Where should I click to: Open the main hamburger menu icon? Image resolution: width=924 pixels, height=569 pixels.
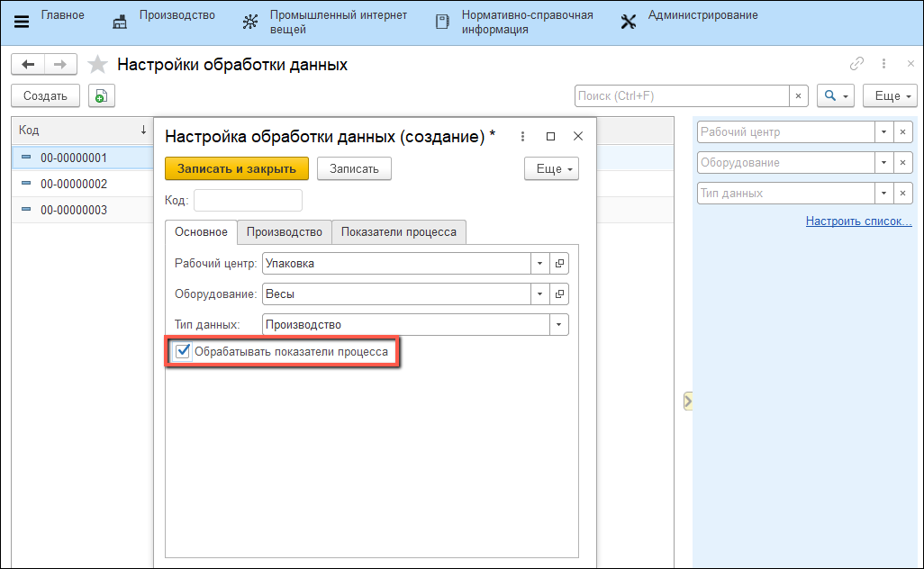coord(22,22)
